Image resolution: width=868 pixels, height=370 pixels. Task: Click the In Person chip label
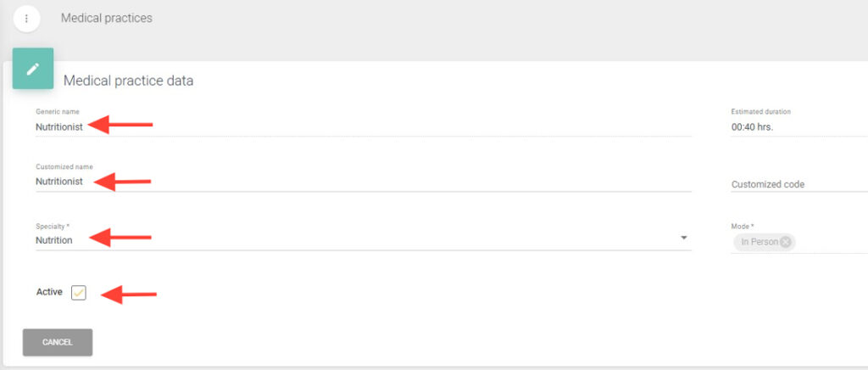tap(759, 242)
